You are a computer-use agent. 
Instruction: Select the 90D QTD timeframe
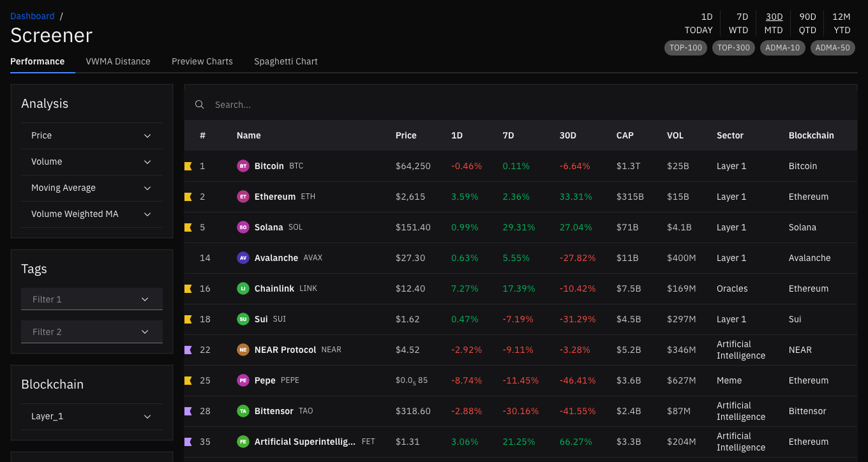[x=807, y=24]
